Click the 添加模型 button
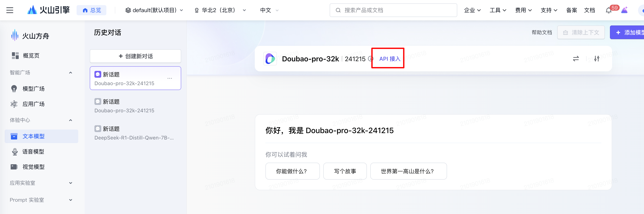This screenshot has width=644, height=214. click(x=627, y=32)
